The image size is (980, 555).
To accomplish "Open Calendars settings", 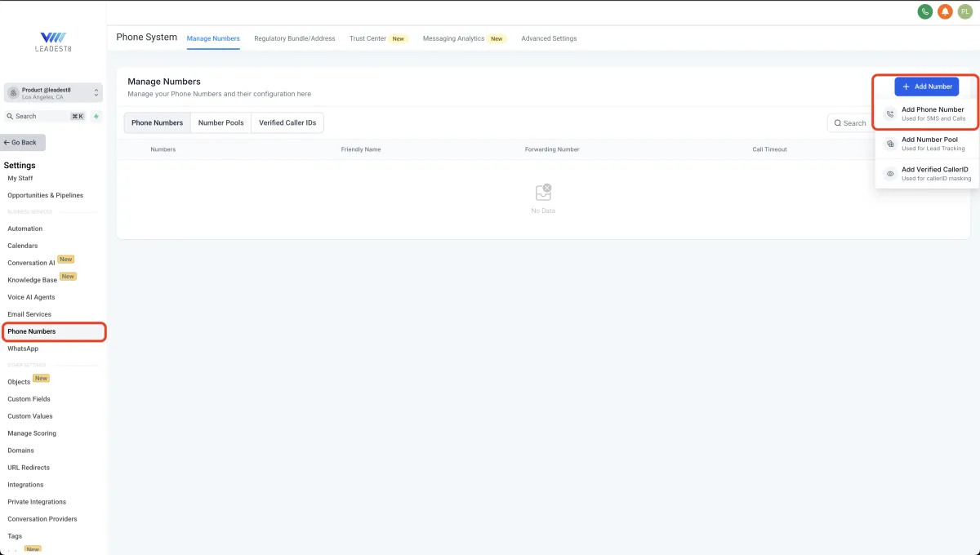I will [x=22, y=246].
